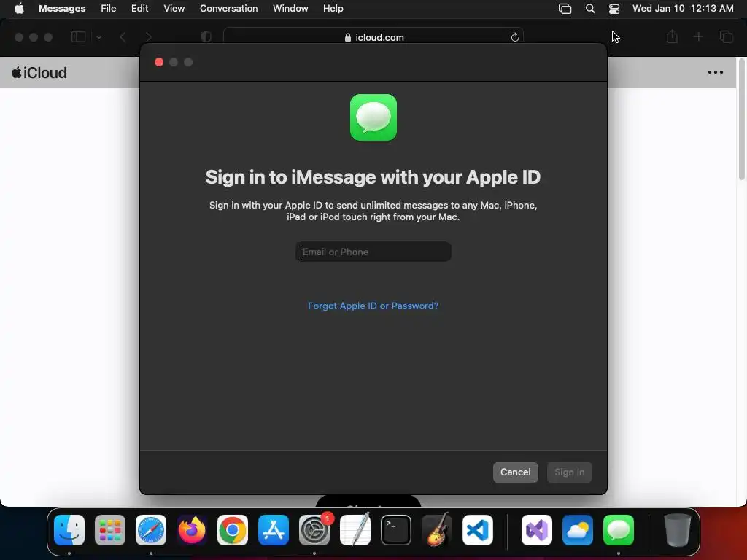This screenshot has width=747, height=560.
Task: Open Spotlight search in menu bar
Action: 589,9
